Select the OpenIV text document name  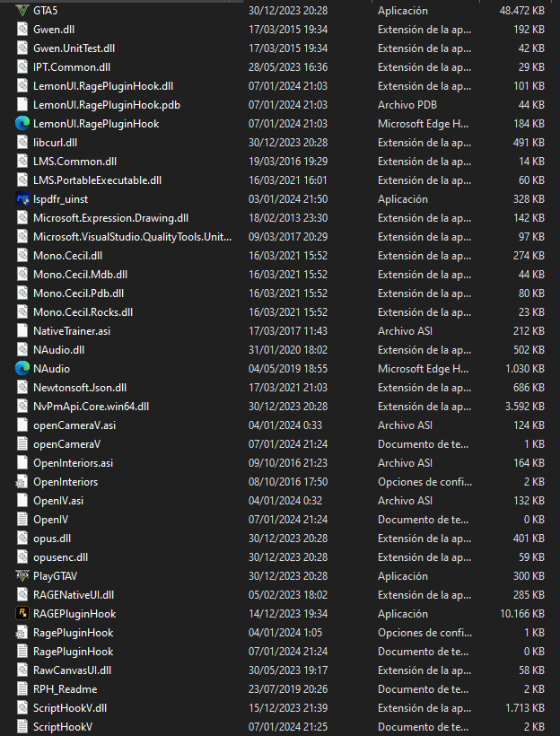click(50, 520)
